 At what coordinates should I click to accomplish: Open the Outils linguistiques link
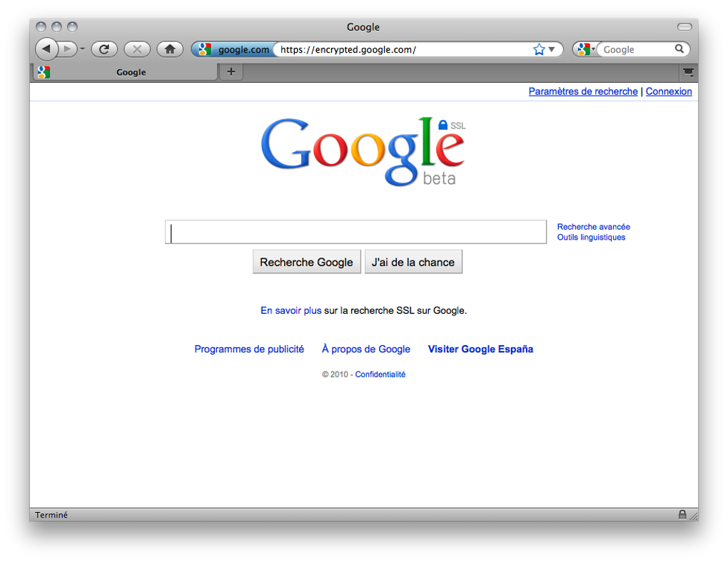click(591, 237)
